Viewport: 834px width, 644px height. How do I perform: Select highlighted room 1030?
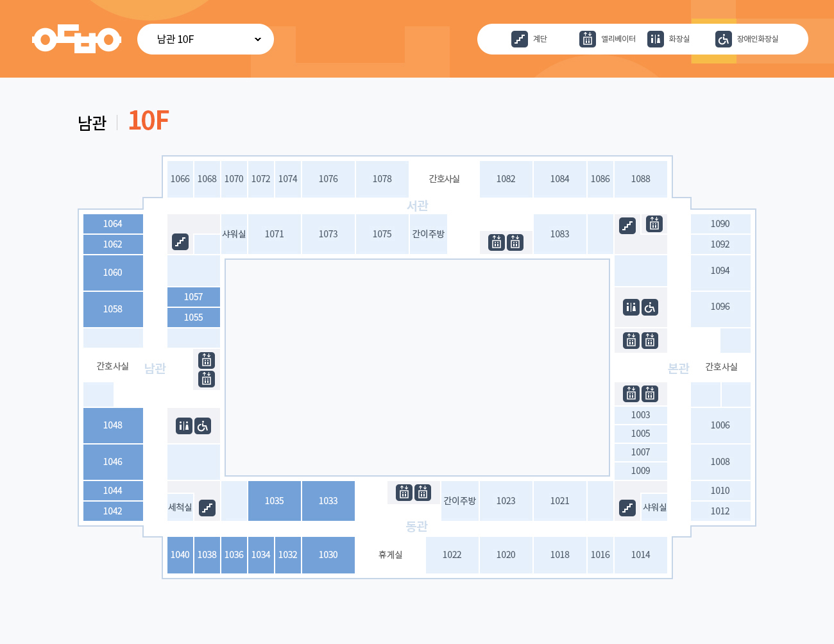point(328,555)
